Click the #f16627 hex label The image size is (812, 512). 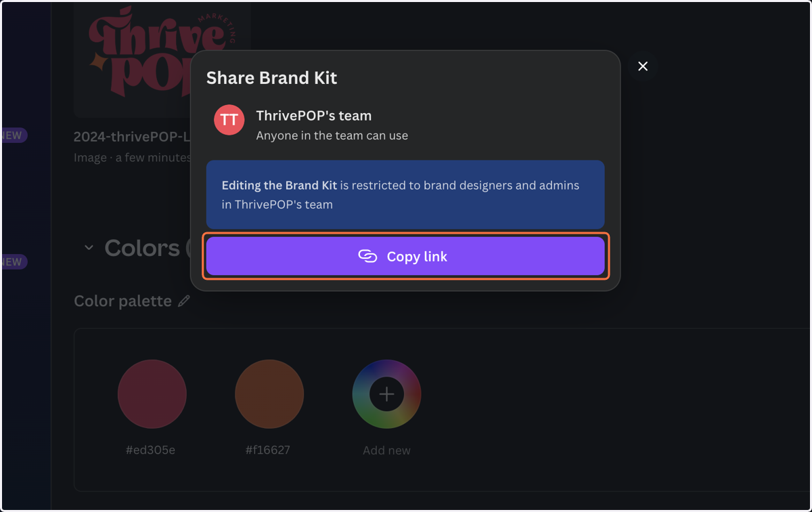tap(268, 450)
